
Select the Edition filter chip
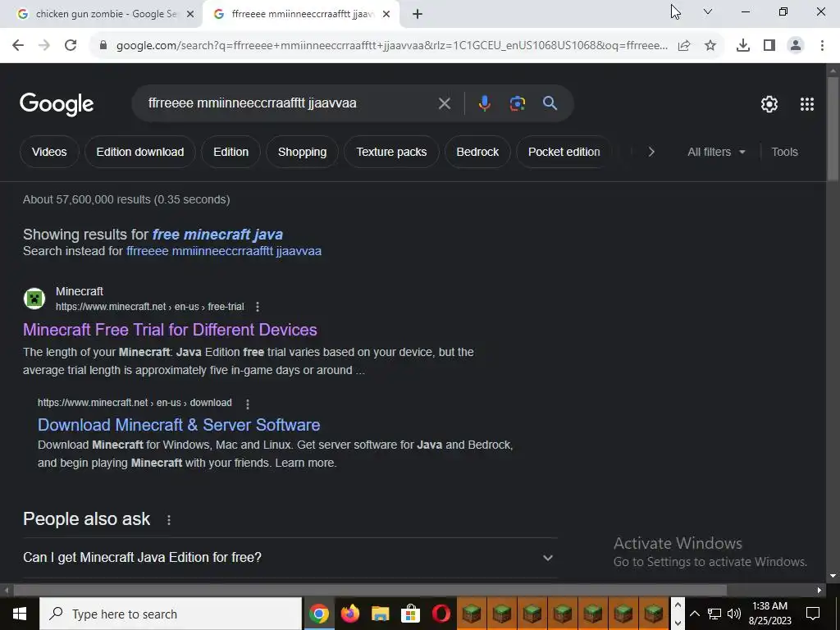[x=231, y=152]
